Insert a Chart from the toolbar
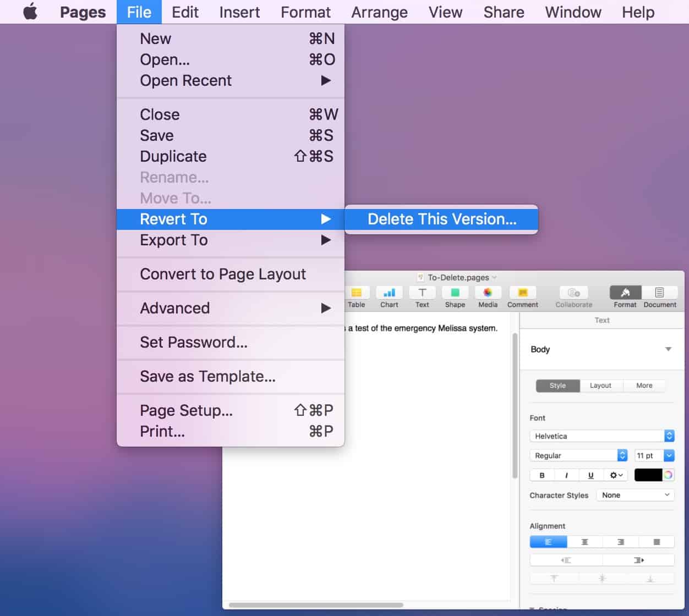This screenshot has width=689, height=616. 389,297
